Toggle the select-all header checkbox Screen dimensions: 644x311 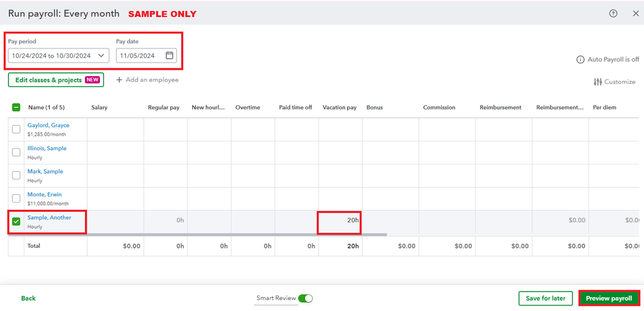pyautogui.click(x=16, y=108)
